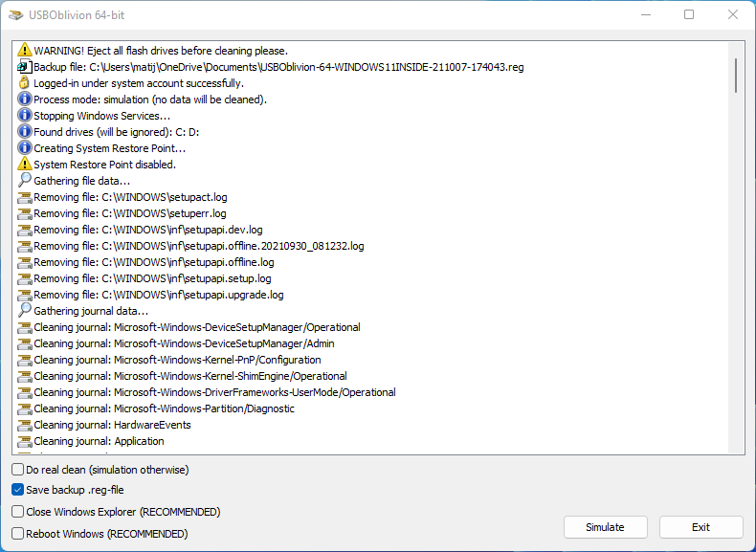Screen dimensions: 756x552
Task: Select 'Cleaning journal: HardwareEvents' line
Action: click(x=112, y=425)
